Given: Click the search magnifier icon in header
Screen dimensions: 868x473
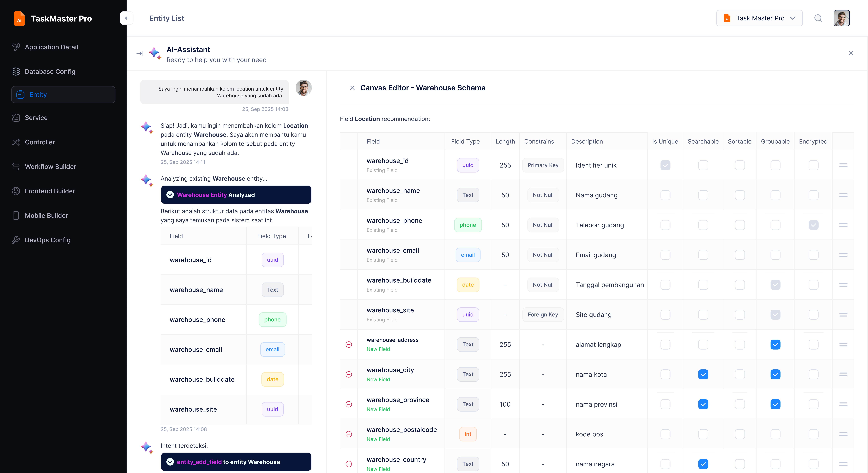Looking at the screenshot, I should point(818,18).
